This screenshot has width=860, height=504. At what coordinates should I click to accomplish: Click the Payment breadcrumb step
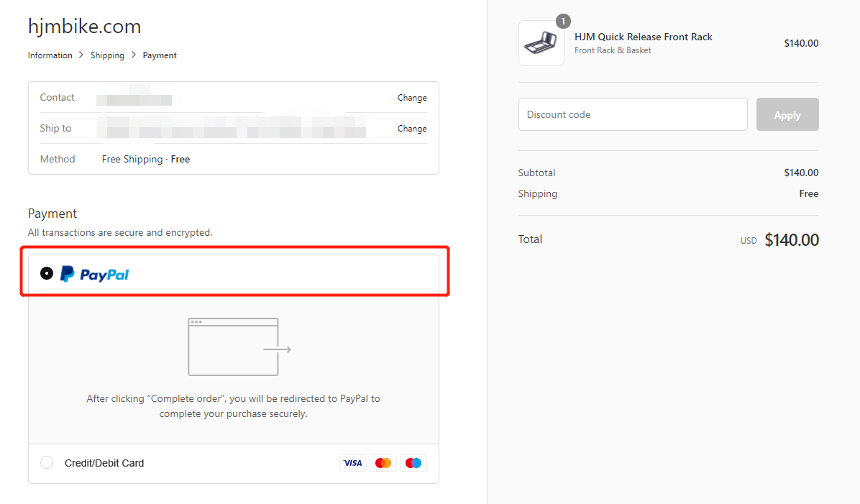pyautogui.click(x=160, y=55)
